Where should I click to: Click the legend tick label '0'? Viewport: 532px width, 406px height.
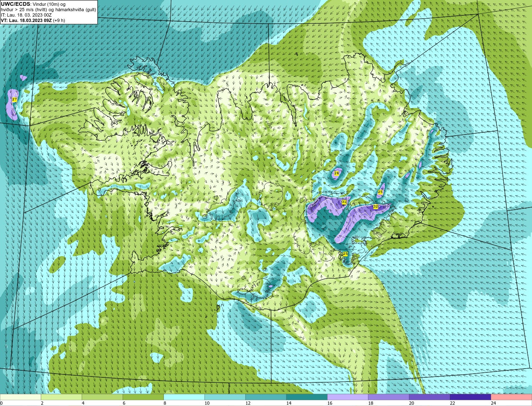[x=1, y=403]
